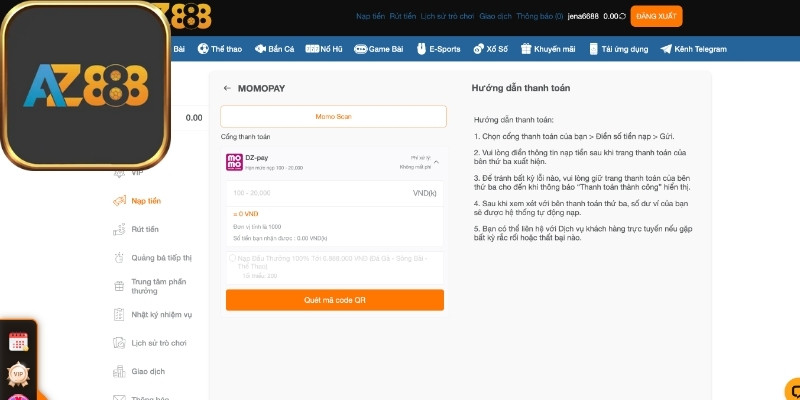Viewport: 800px width, 400px height.
Task: Click the Đơn vị tính là 1000 note
Action: pos(257,227)
